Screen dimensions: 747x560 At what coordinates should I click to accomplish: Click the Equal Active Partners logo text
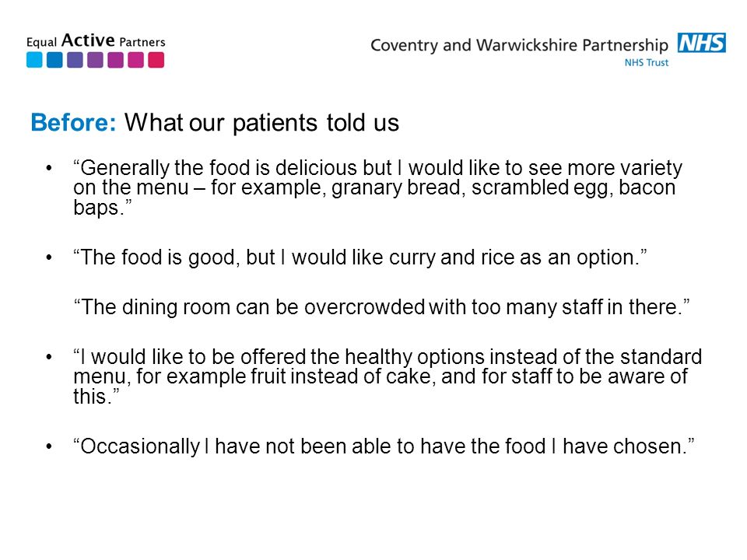point(96,41)
